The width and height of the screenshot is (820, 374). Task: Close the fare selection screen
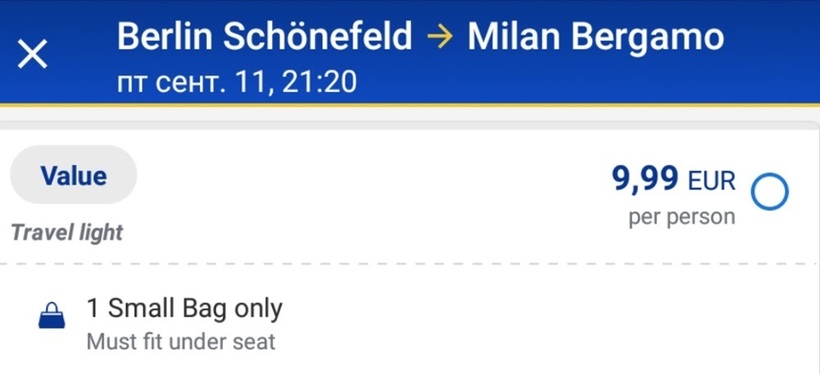tap(32, 53)
